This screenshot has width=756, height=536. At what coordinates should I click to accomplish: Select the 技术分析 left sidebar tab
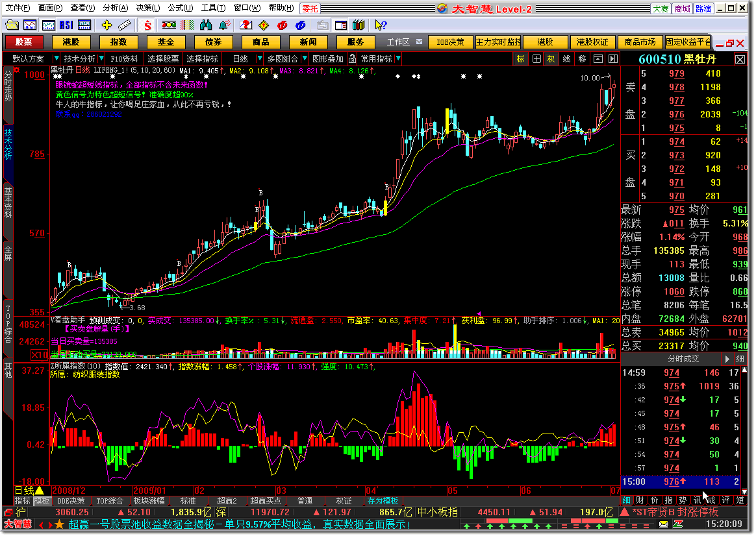tap(8, 143)
